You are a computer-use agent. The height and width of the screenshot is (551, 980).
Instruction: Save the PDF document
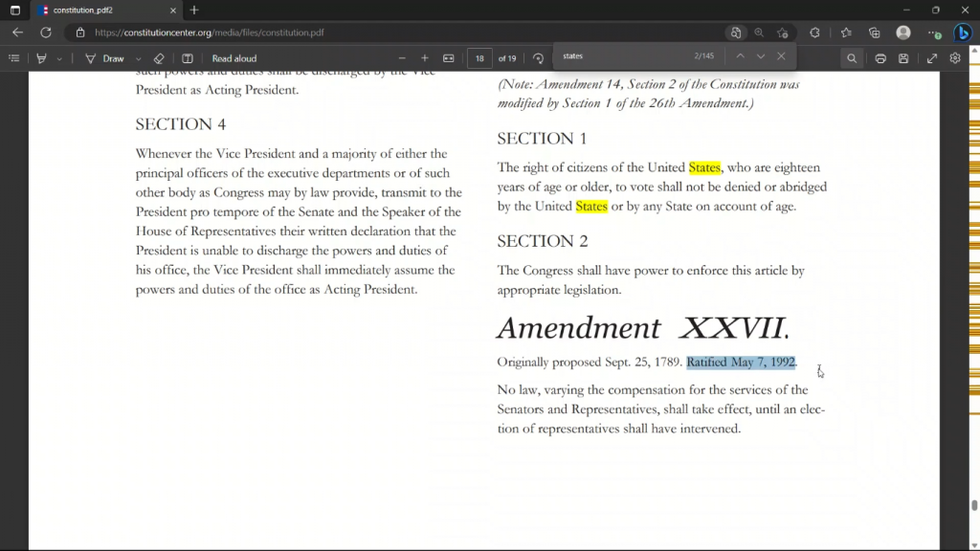coord(903,58)
